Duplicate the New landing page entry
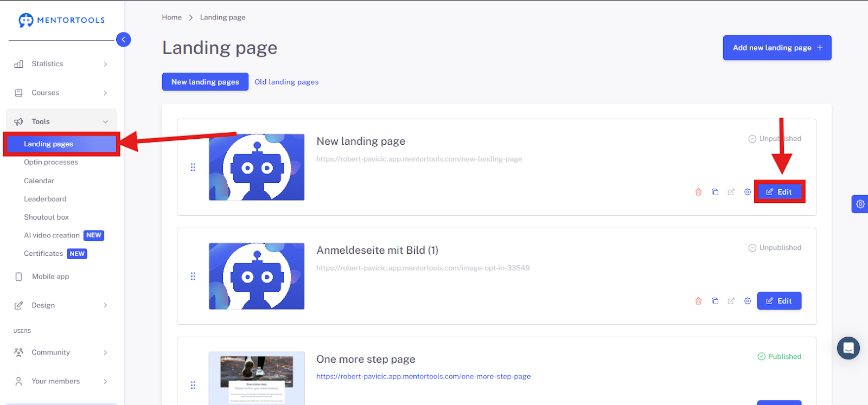Viewport: 868px width, 405px height. pos(715,192)
